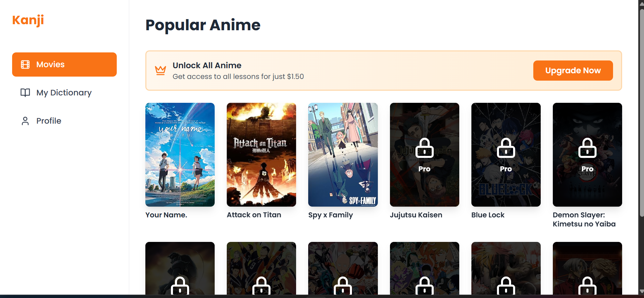Viewport: 644px width, 298px height.
Task: Click lock icon on sixth second-row poster
Action: [587, 286]
